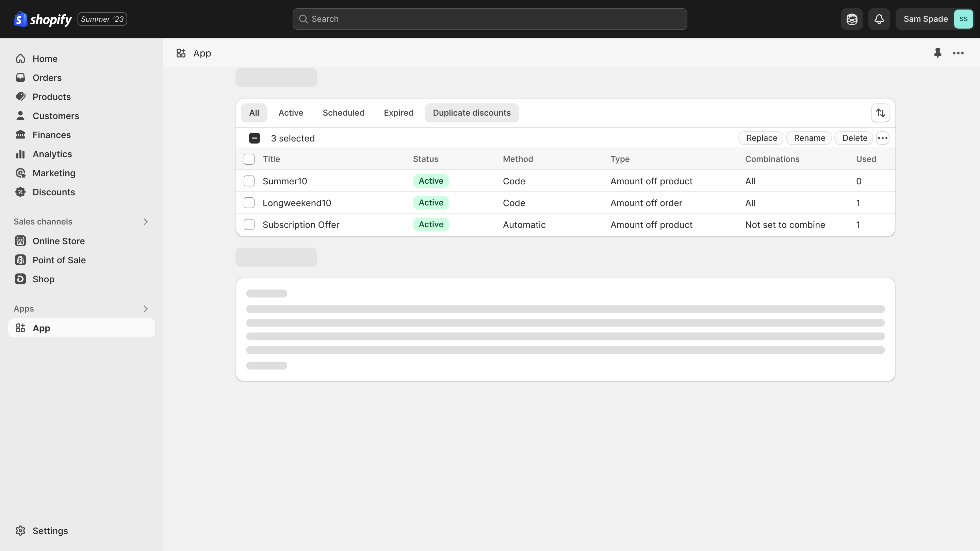Click the Delete bulk action button
The width and height of the screenshot is (980, 551).
[854, 138]
